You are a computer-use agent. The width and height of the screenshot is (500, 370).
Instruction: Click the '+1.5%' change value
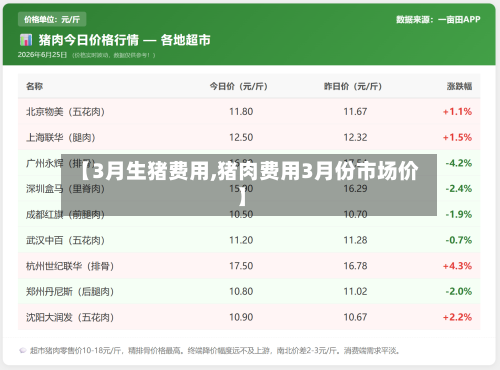[457, 137]
